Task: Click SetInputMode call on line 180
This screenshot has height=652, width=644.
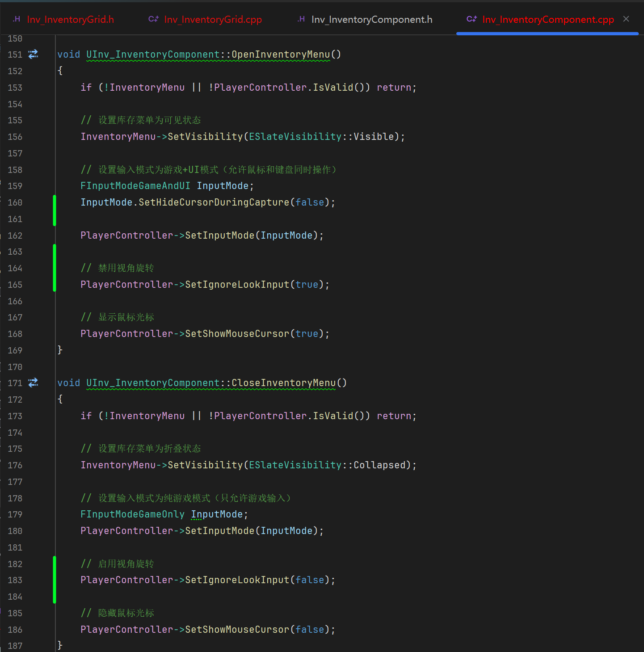Action: [220, 531]
